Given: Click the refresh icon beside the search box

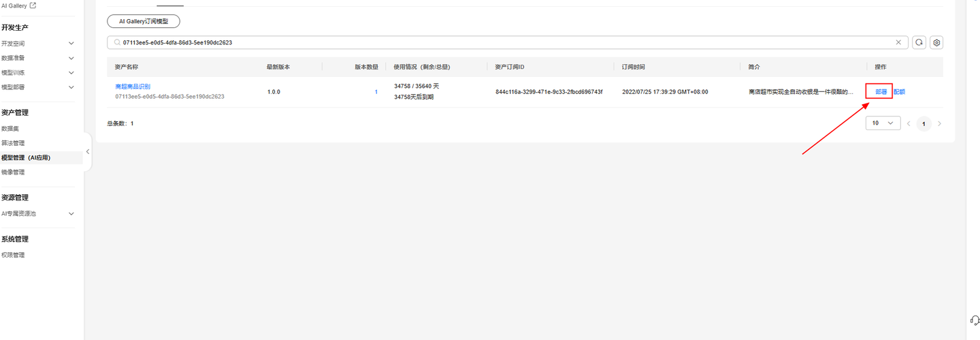Looking at the screenshot, I should (x=919, y=42).
